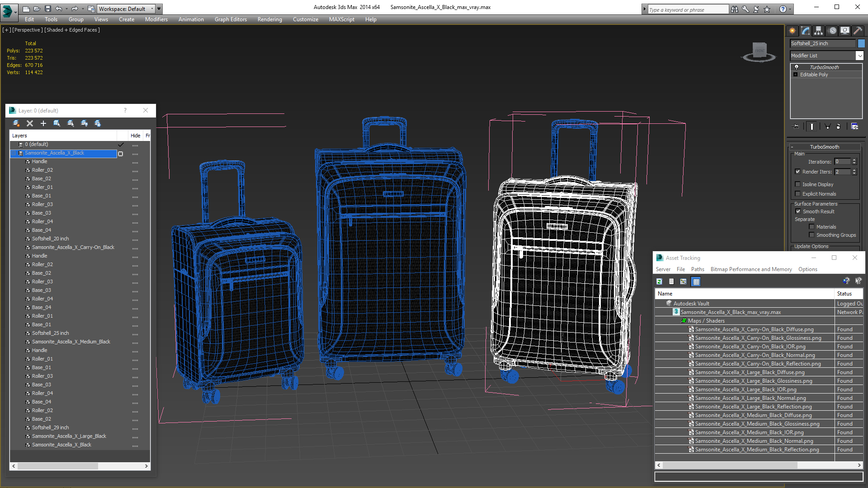Enable the Isoline Display checkbox

(x=798, y=184)
